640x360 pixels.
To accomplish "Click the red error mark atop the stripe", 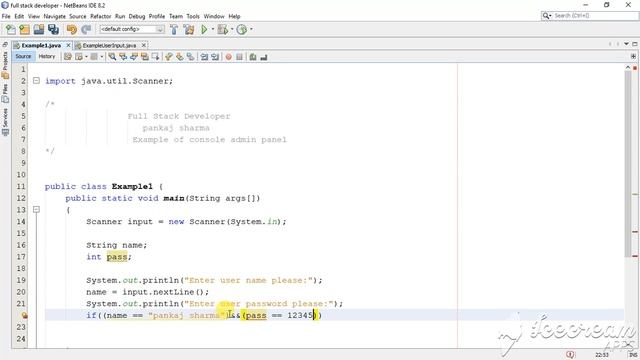I will coord(635,68).
